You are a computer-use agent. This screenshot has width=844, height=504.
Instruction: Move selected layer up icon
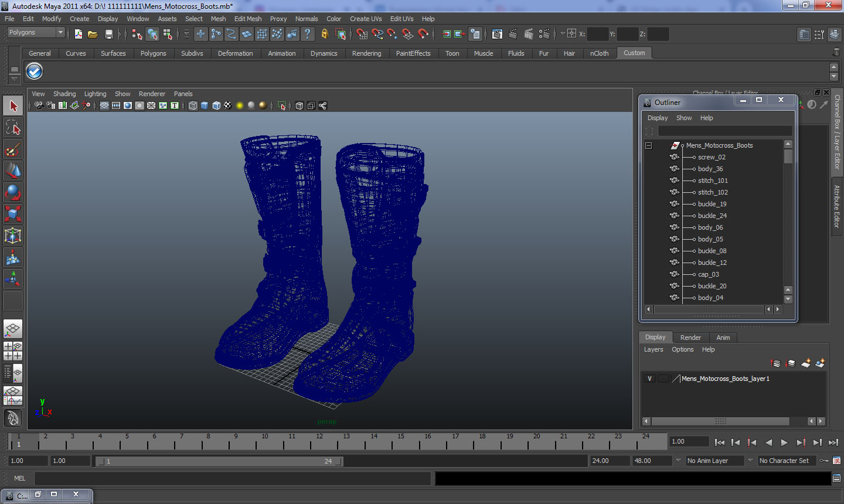775,363
